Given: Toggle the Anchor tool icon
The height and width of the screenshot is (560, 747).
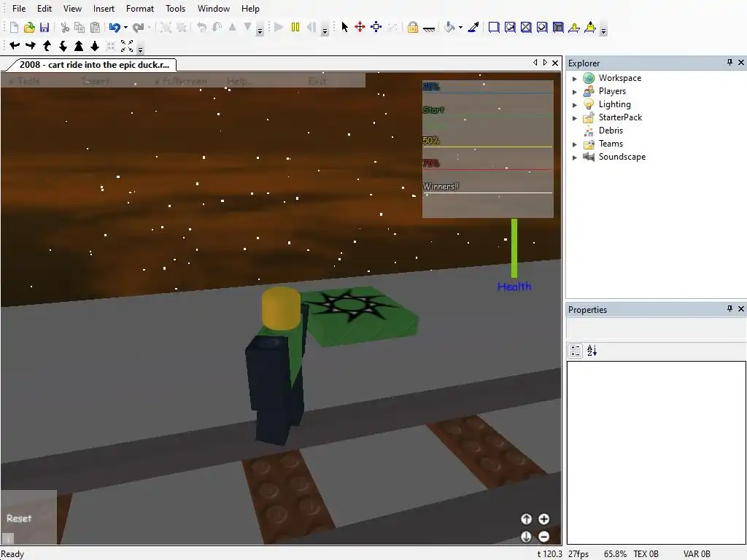Looking at the screenshot, I should tap(429, 28).
